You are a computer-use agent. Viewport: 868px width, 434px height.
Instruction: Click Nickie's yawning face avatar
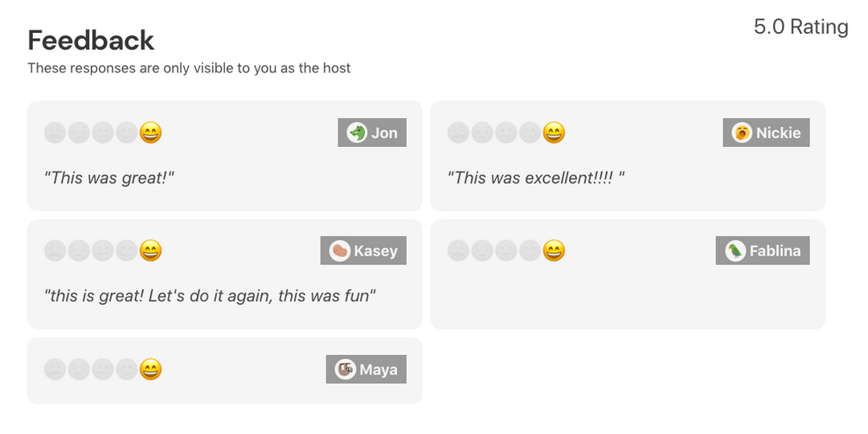pos(742,133)
